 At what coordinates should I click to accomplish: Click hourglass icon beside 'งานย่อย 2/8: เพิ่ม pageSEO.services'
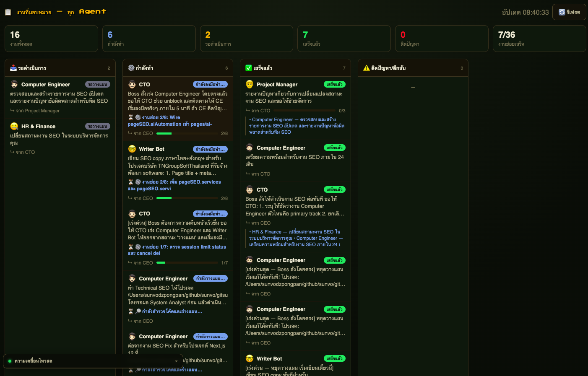pyautogui.click(x=130, y=182)
